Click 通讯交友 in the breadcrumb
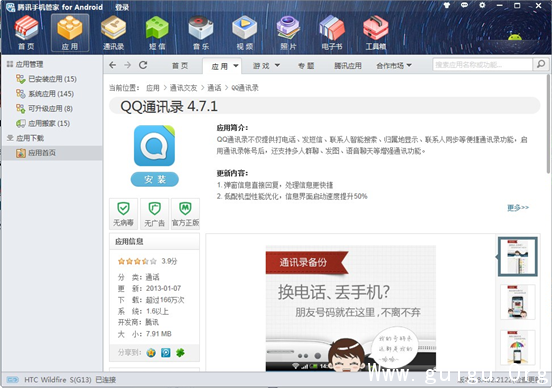The width and height of the screenshot is (552, 389). pos(183,88)
